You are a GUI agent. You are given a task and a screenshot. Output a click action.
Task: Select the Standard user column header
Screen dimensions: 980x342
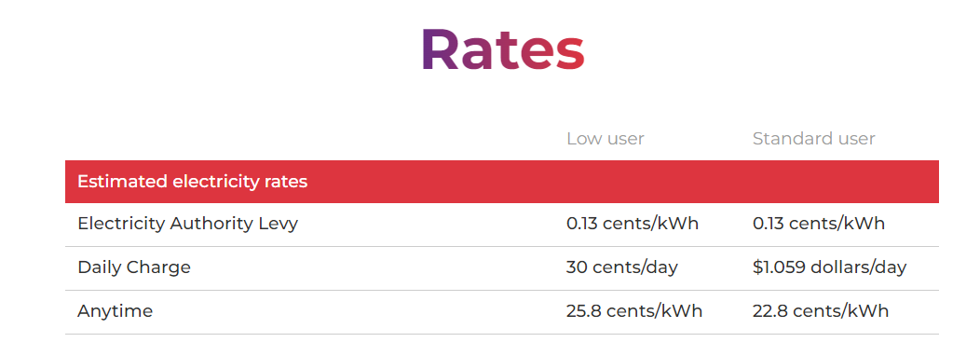coord(814,138)
